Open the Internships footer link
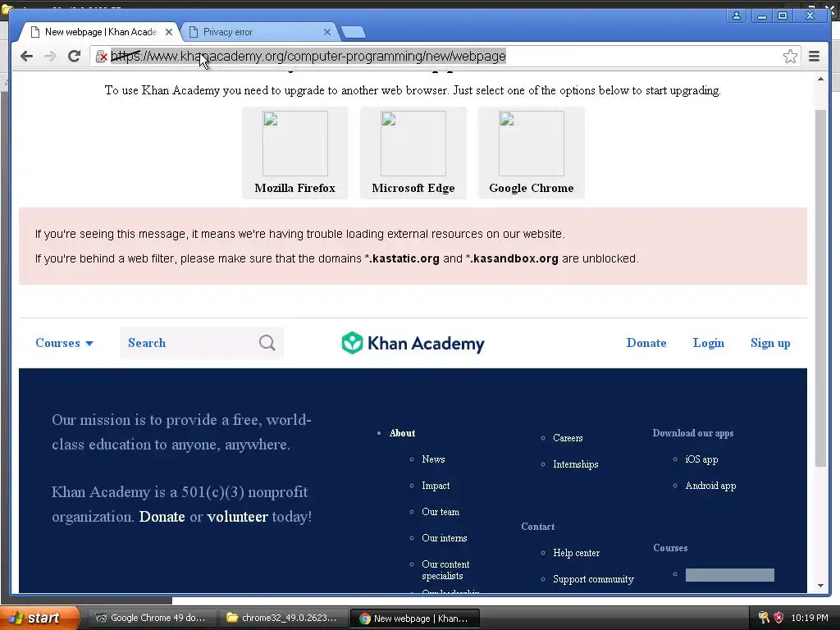 click(576, 464)
